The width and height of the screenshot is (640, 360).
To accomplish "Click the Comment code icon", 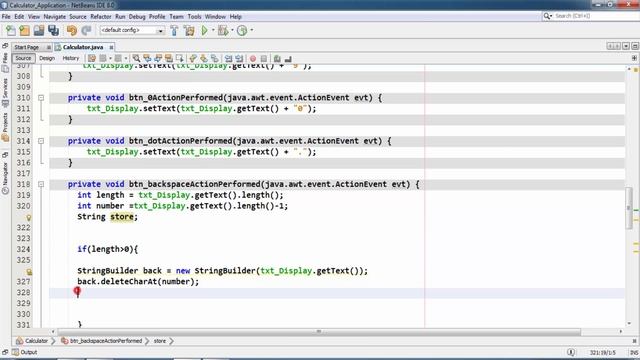I will (x=277, y=58).
